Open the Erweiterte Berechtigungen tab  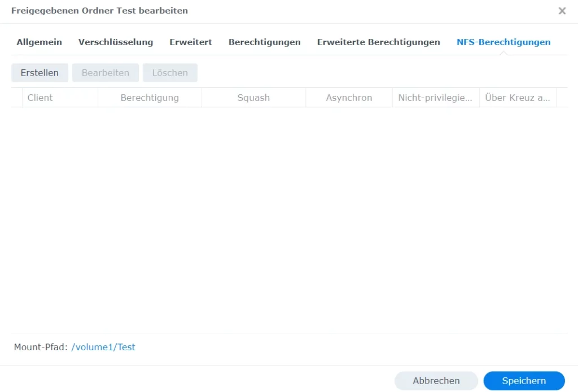click(x=378, y=42)
